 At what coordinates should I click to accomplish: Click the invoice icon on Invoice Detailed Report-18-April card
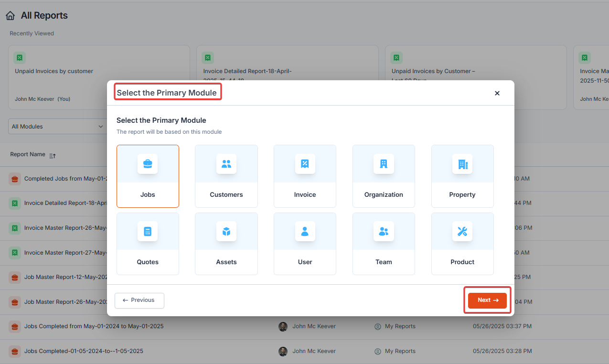(x=208, y=58)
